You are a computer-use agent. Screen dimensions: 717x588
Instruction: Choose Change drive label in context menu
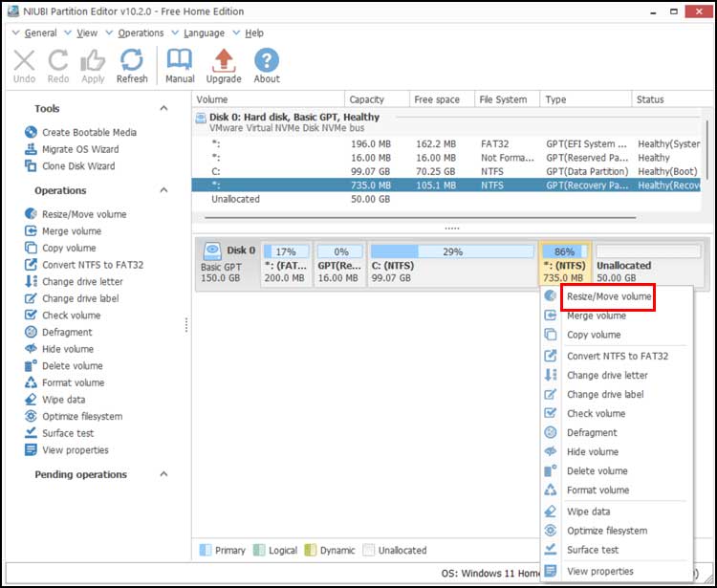[x=617, y=394]
